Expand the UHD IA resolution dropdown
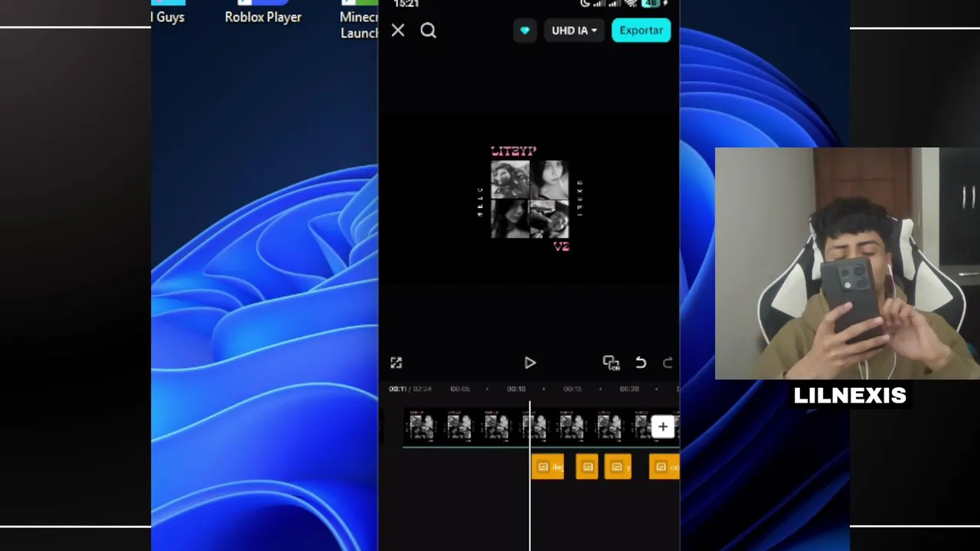Screen dimensions: 980x551 tap(574, 31)
